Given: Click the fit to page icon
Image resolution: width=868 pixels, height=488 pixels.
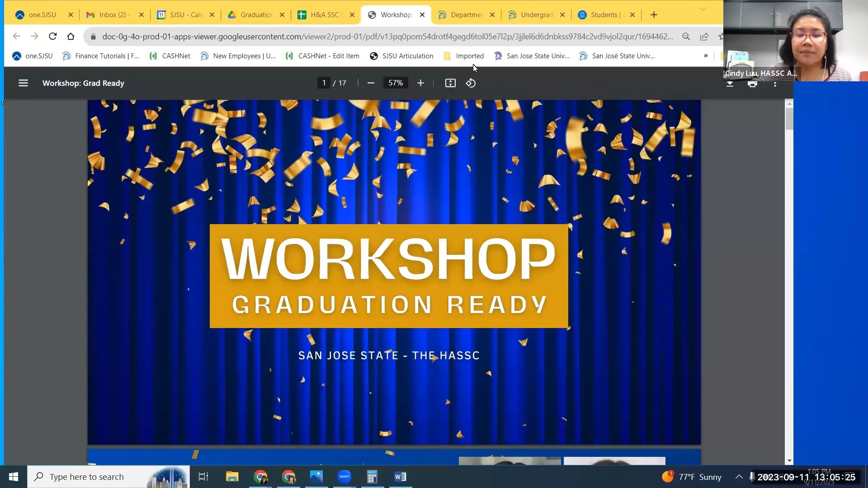Looking at the screenshot, I should point(450,83).
